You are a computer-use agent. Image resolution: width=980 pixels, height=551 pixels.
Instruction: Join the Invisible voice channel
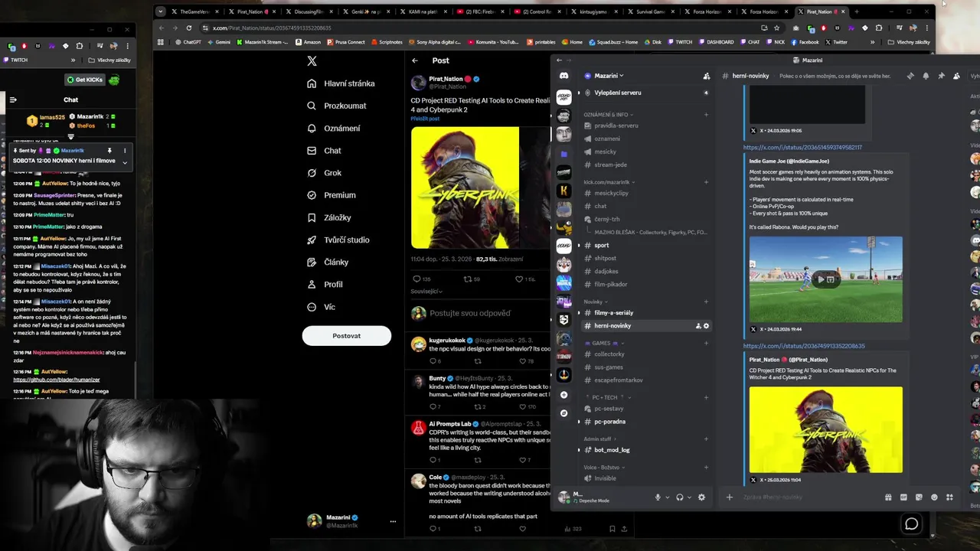pyautogui.click(x=605, y=478)
